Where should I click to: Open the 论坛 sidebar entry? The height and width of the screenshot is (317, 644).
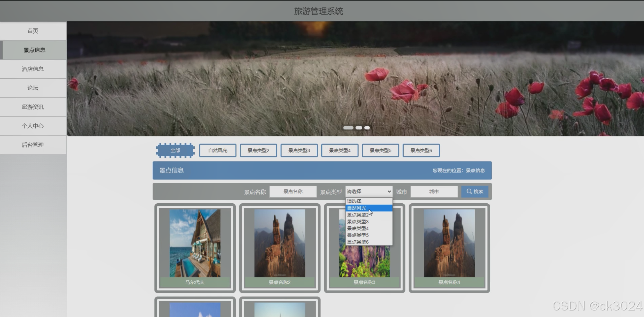(33, 88)
